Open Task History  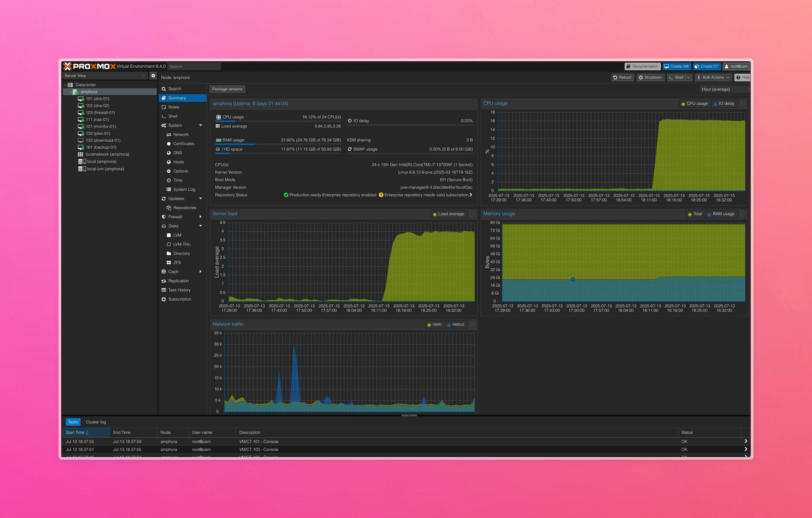tap(182, 290)
